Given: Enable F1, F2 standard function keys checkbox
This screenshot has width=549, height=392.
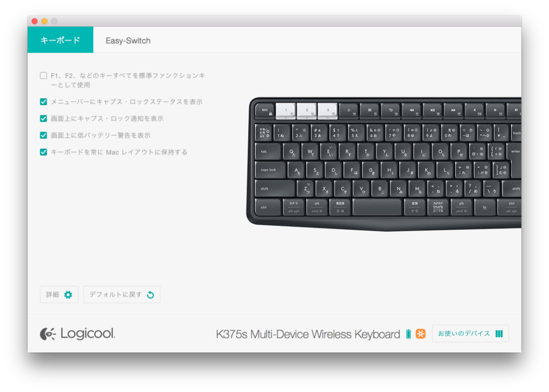Looking at the screenshot, I should click(x=43, y=75).
